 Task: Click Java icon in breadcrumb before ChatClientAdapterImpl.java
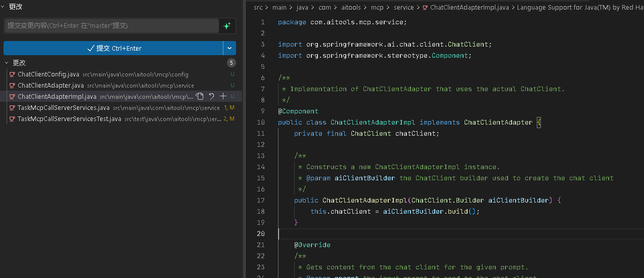tap(425, 8)
